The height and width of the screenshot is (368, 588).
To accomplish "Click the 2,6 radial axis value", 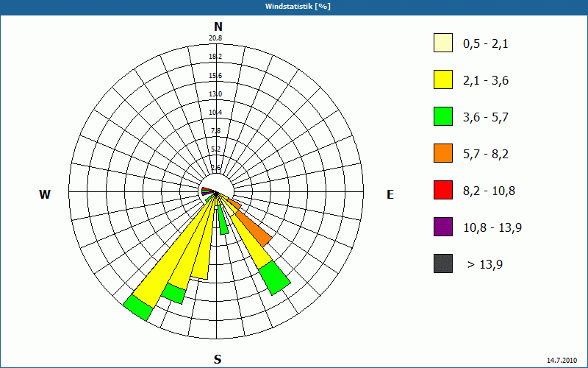I will pyautogui.click(x=216, y=168).
